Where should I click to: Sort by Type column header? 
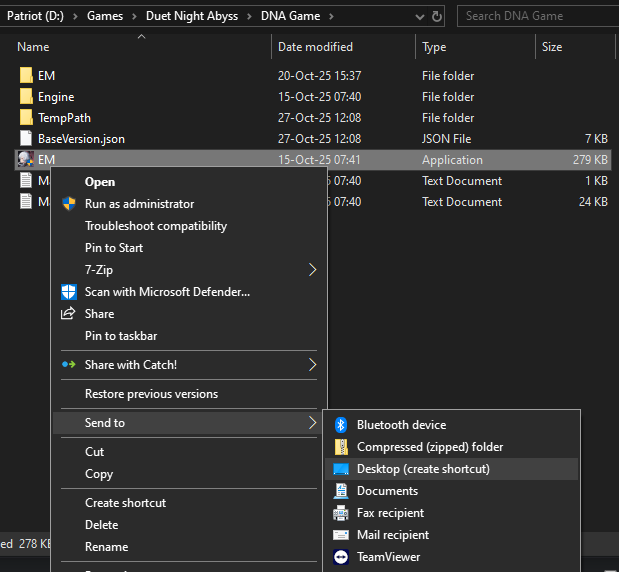pos(434,47)
